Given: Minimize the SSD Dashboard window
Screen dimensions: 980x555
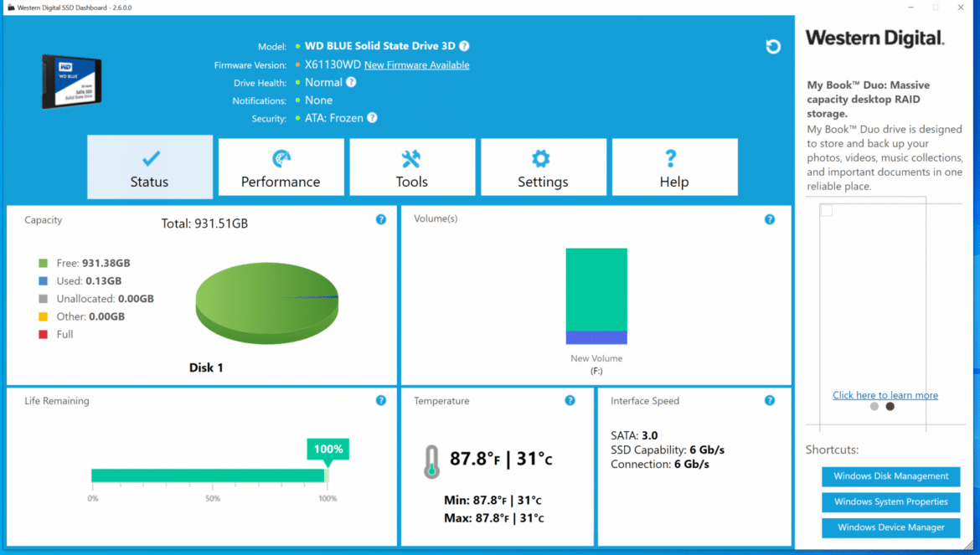Looking at the screenshot, I should [910, 8].
